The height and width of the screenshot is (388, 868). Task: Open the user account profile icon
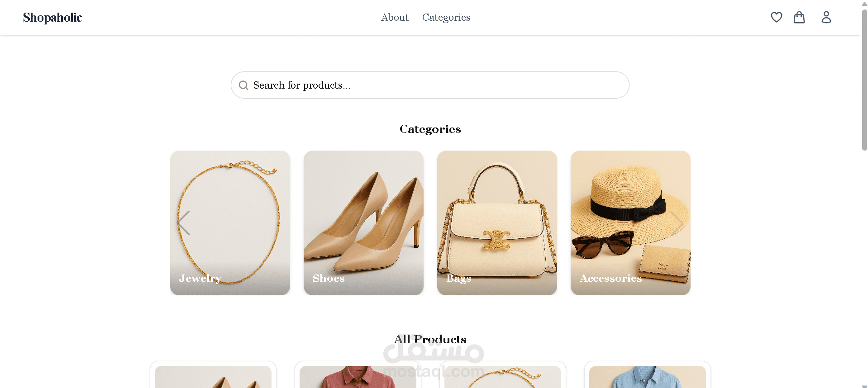pyautogui.click(x=826, y=17)
